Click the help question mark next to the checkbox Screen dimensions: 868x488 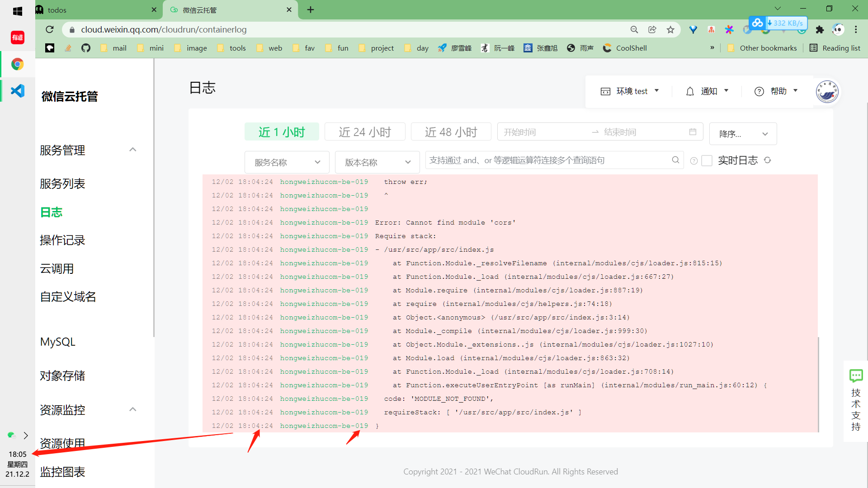pos(694,161)
